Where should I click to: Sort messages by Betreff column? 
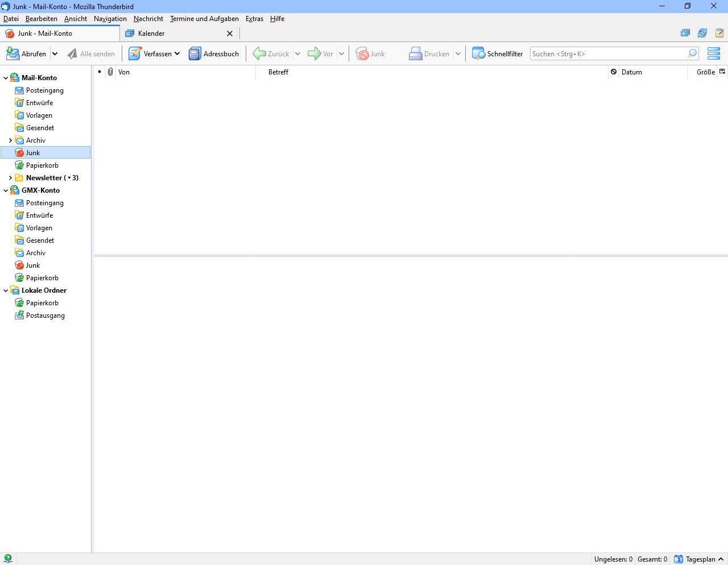pyautogui.click(x=278, y=72)
